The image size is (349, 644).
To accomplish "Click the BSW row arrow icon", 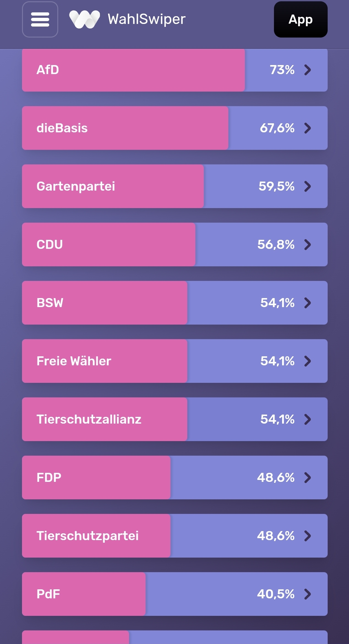I will pos(308,303).
